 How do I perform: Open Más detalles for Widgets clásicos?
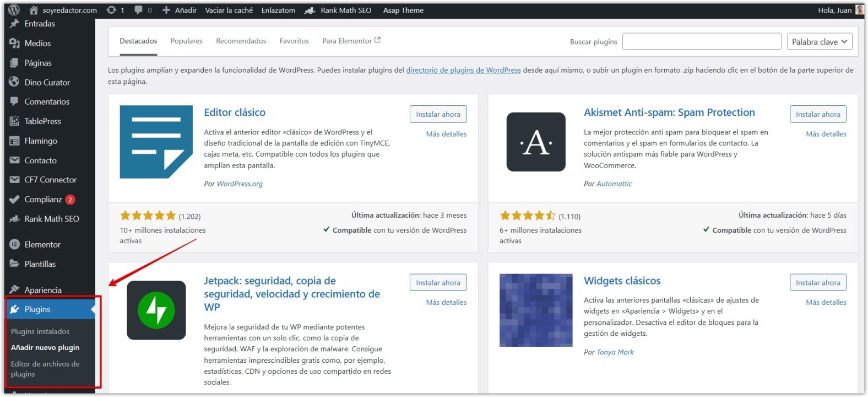pyautogui.click(x=826, y=302)
